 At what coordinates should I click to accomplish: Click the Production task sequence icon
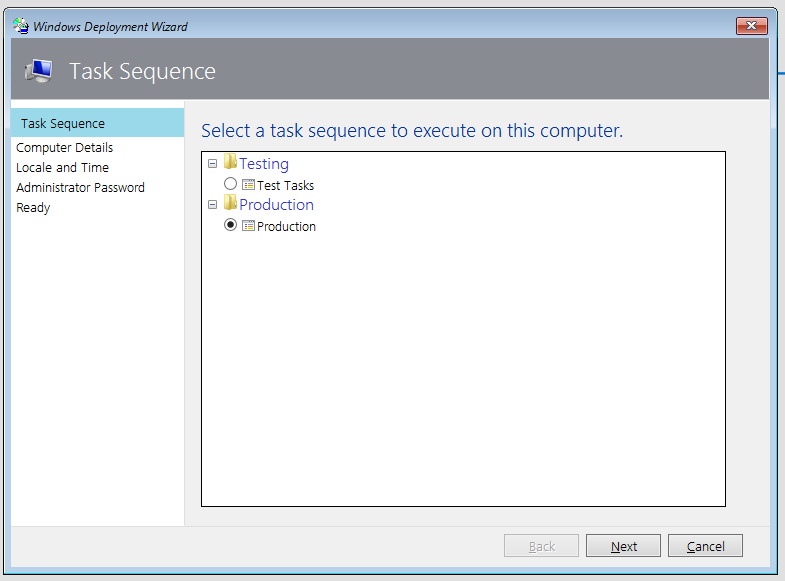coord(248,226)
